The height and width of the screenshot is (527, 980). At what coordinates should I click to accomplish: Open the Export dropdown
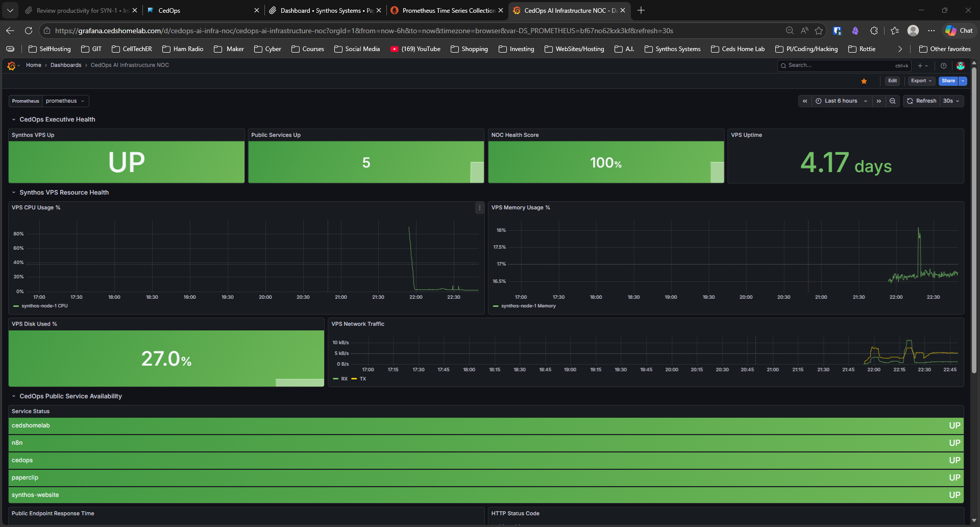(921, 81)
